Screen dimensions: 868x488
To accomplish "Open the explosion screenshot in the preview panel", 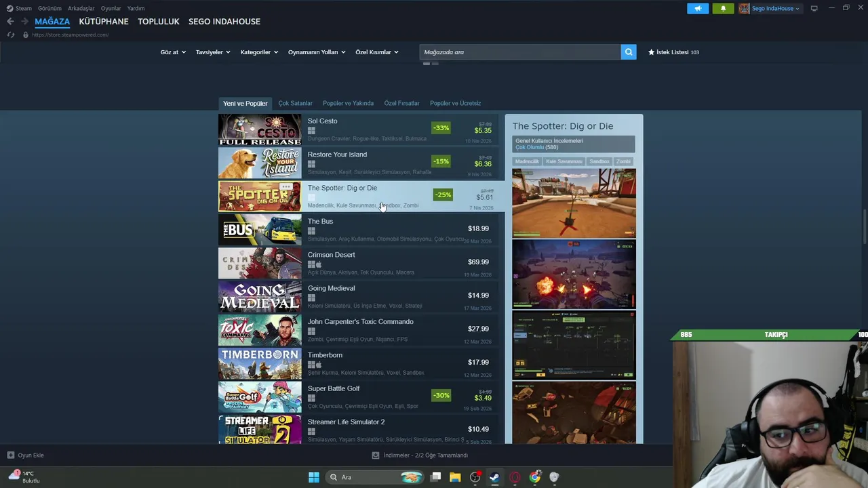I will 574,274.
